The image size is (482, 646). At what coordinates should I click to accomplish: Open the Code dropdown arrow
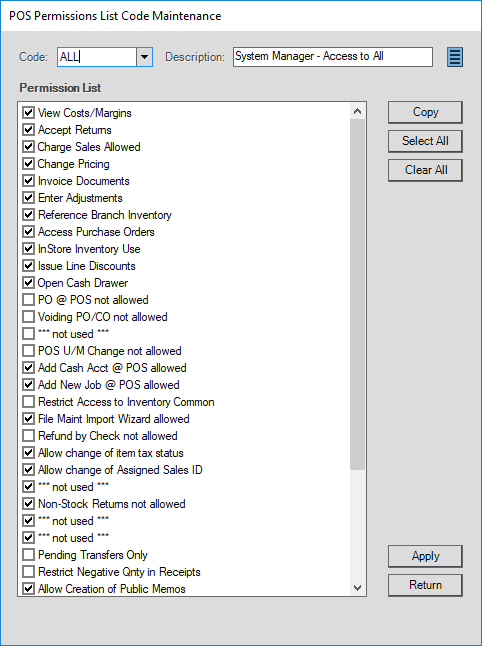point(144,57)
